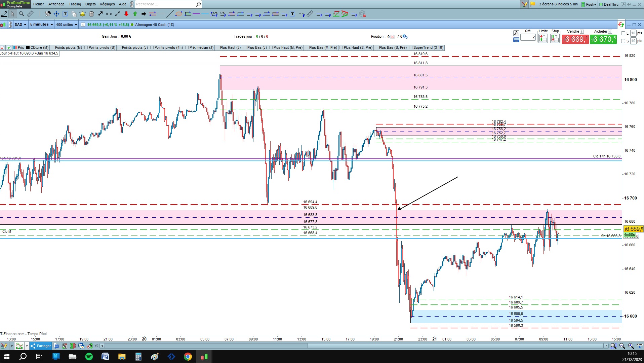Click the Prix color swatch in indicator bar

point(15,48)
